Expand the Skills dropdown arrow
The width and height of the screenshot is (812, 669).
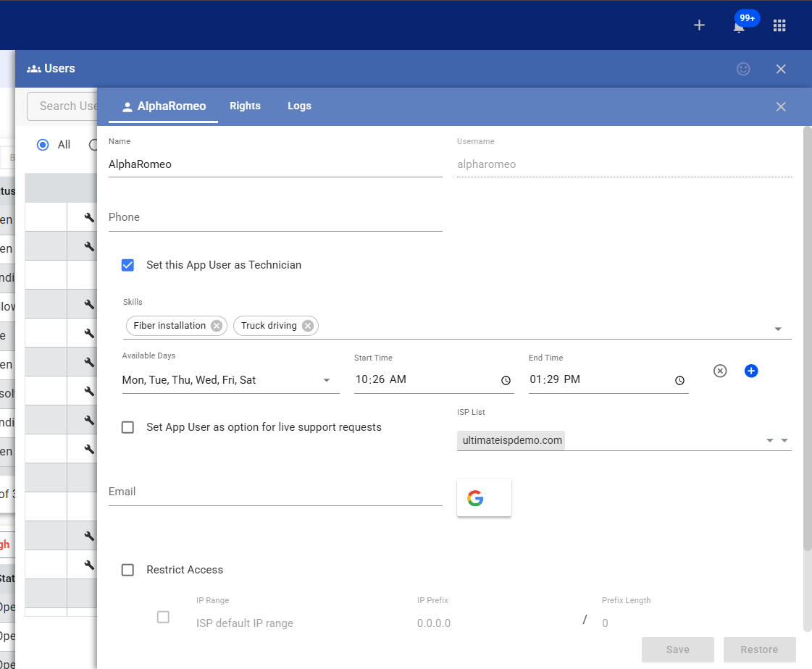point(778,329)
